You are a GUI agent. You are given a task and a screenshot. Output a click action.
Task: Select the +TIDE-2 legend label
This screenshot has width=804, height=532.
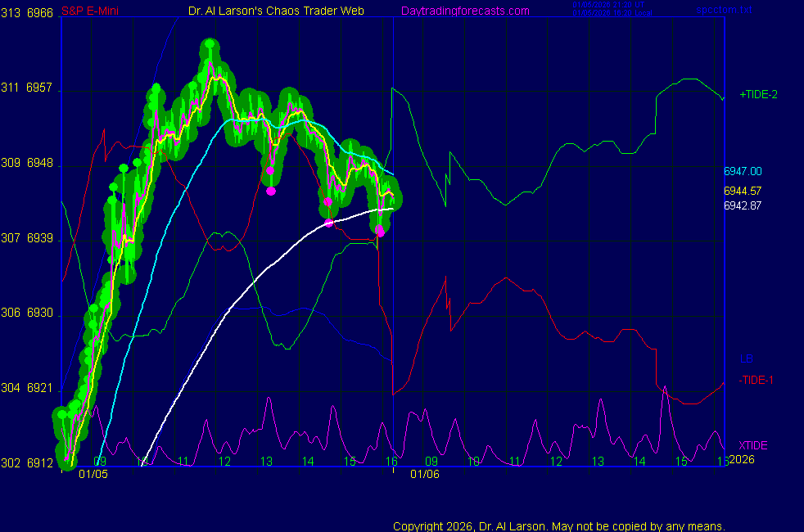point(758,94)
